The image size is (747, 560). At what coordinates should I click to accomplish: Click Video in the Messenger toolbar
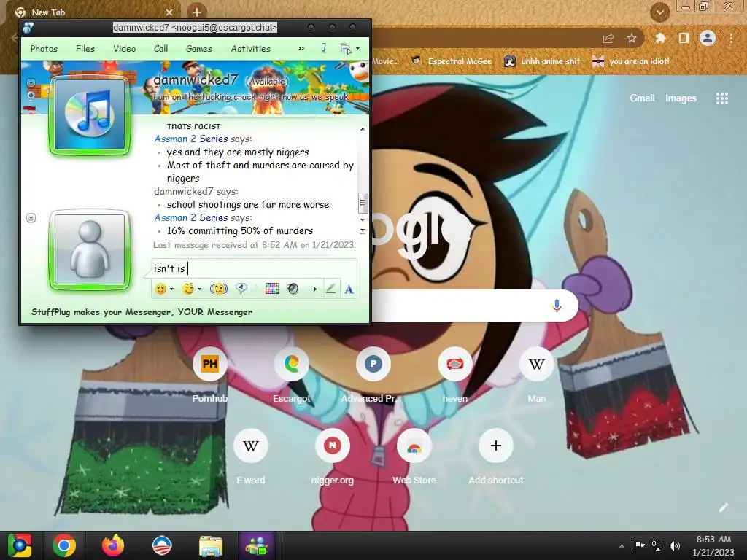point(124,49)
